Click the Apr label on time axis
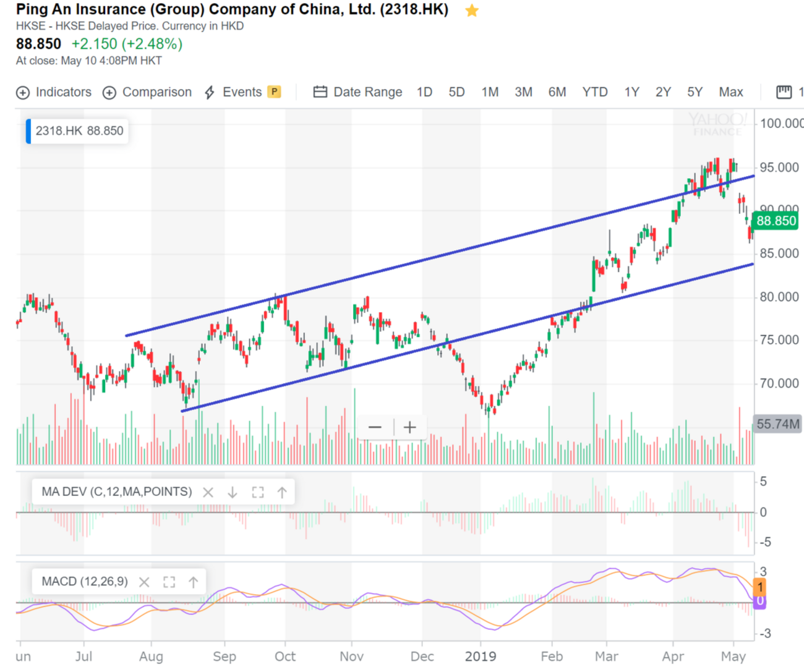 tap(673, 656)
